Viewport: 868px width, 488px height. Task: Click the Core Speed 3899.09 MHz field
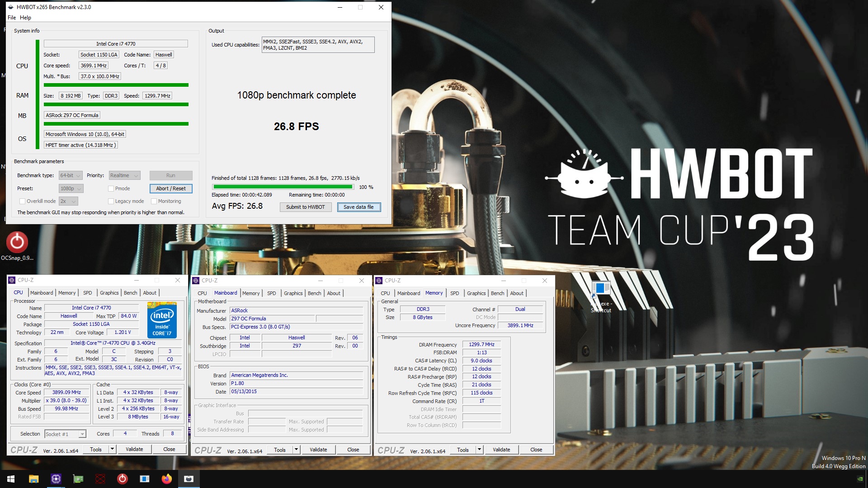pos(66,393)
